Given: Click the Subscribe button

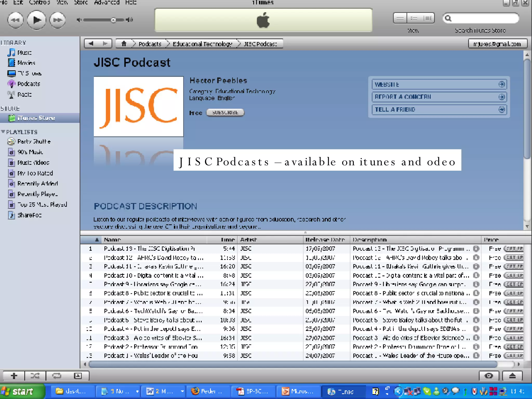Looking at the screenshot, I should click(225, 112).
